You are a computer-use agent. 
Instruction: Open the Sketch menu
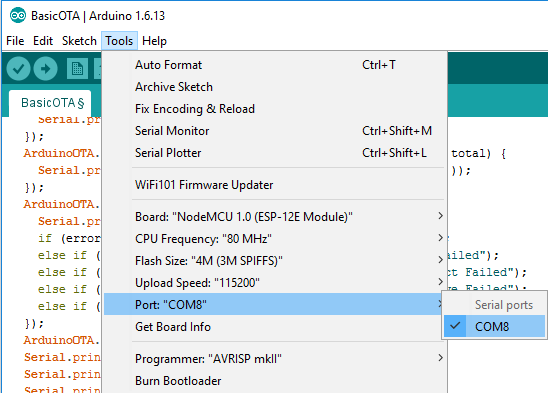[79, 41]
